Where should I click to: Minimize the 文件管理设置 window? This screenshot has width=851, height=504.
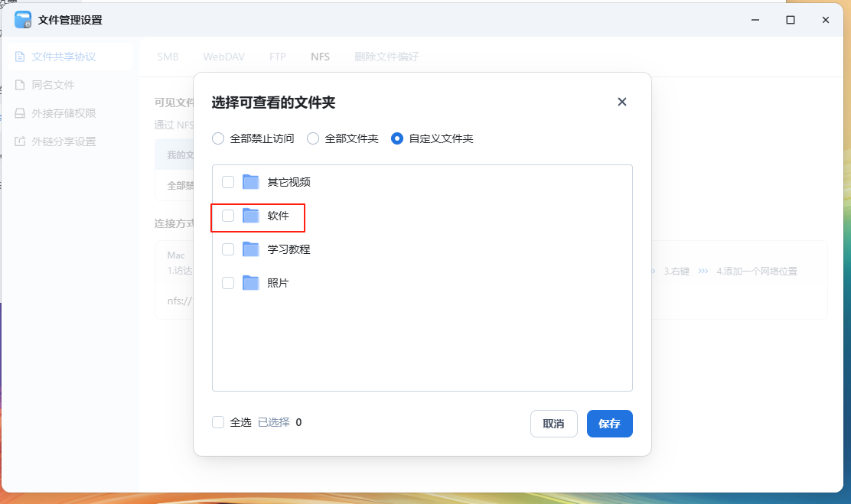pos(755,20)
